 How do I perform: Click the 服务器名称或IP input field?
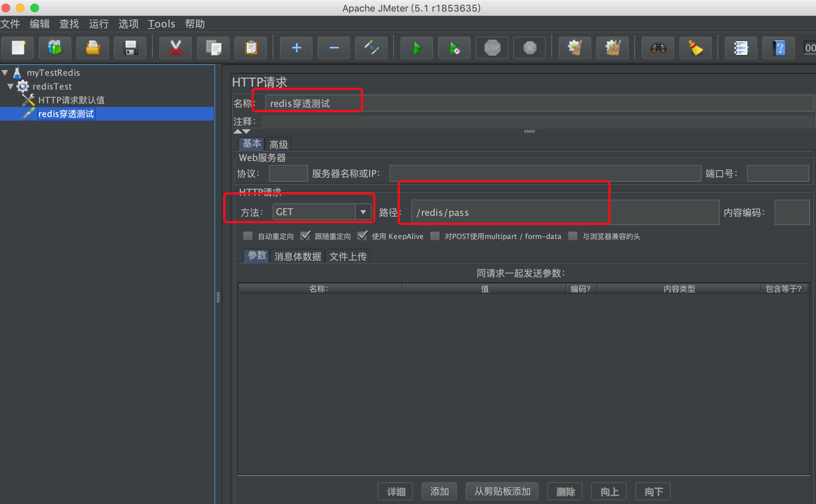545,174
